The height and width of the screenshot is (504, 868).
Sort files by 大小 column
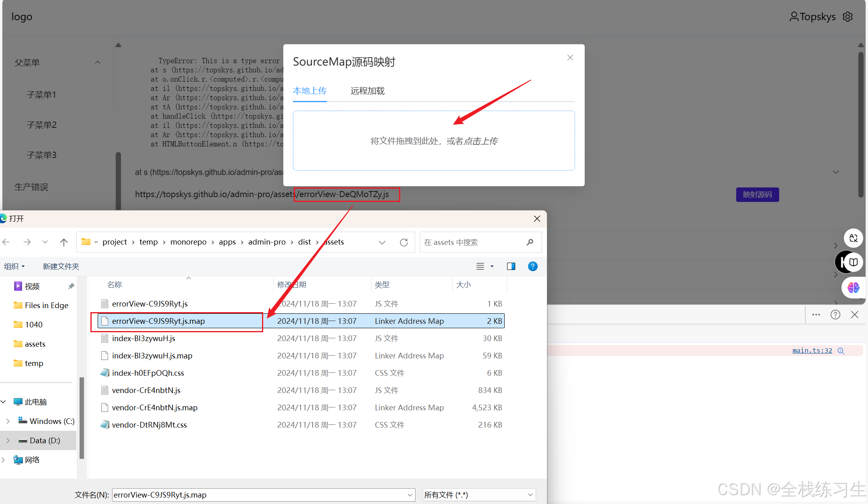click(463, 285)
